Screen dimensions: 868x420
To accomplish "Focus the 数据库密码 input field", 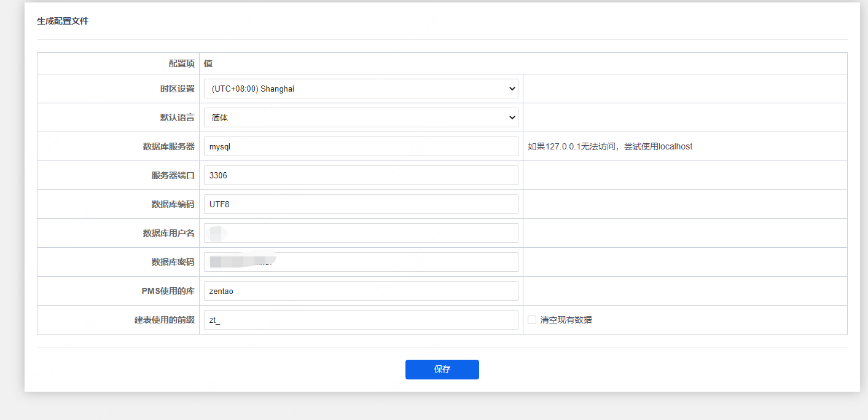I will [361, 262].
